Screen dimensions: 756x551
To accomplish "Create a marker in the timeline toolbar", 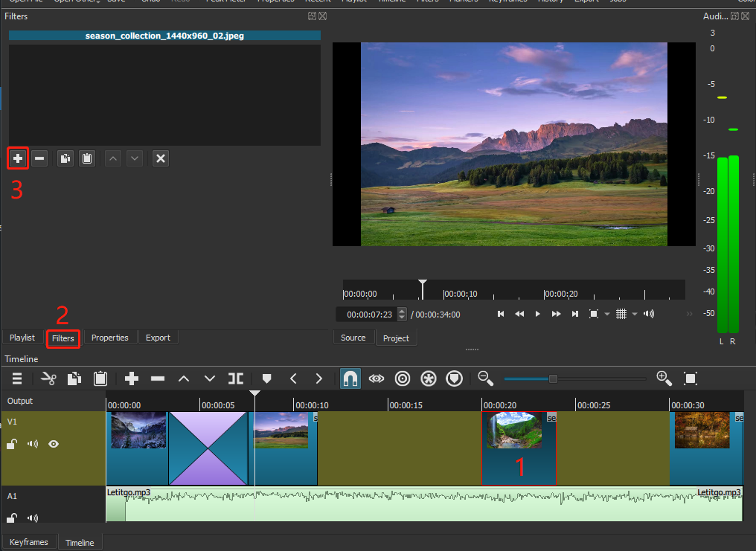I will (x=266, y=378).
